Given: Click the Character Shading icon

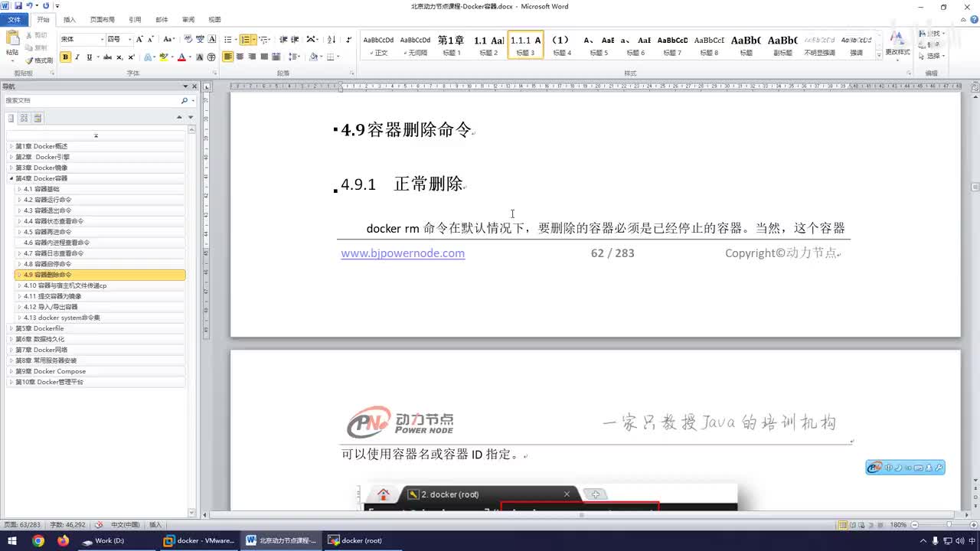Looking at the screenshot, I should pyautogui.click(x=200, y=57).
